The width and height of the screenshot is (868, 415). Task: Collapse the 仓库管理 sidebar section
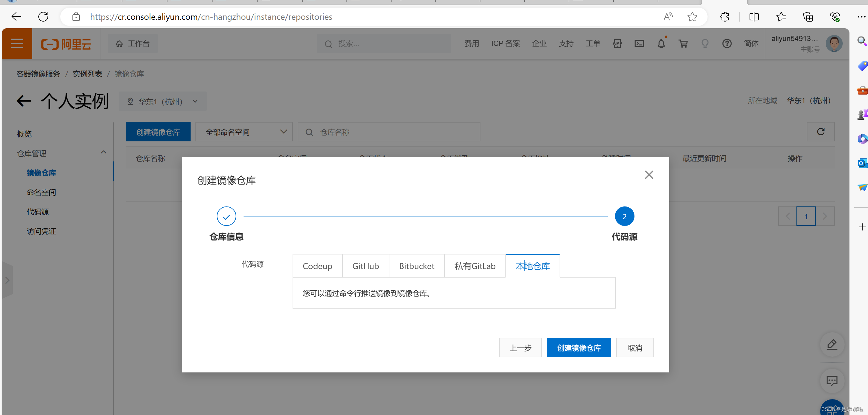[103, 152]
